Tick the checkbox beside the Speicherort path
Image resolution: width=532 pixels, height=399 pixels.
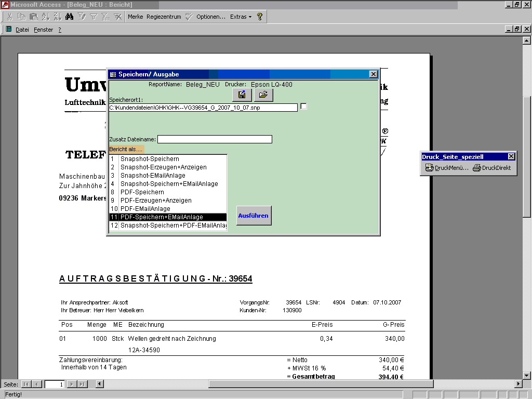pos(304,107)
